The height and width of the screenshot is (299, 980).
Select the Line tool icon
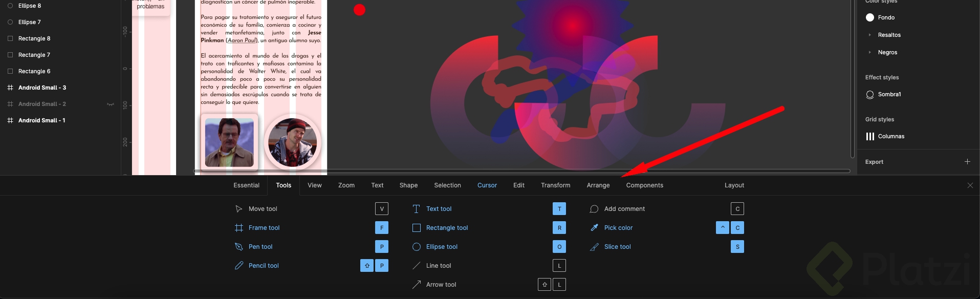pyautogui.click(x=416, y=266)
